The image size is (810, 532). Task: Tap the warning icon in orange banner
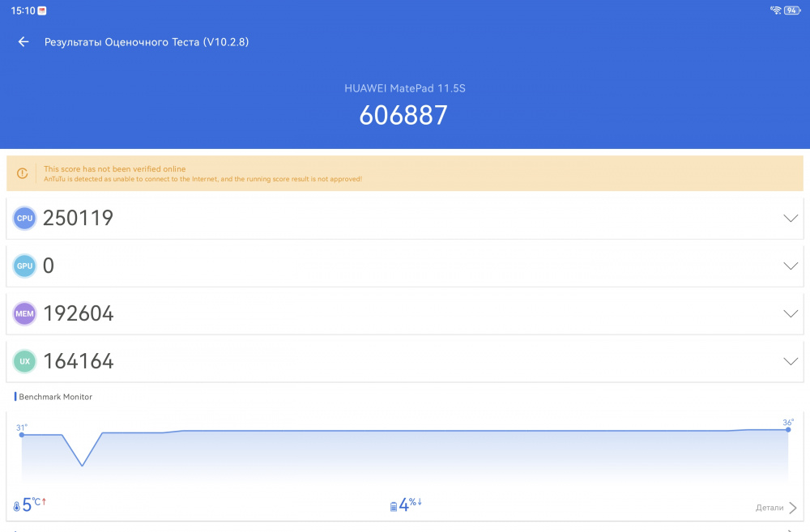point(22,173)
